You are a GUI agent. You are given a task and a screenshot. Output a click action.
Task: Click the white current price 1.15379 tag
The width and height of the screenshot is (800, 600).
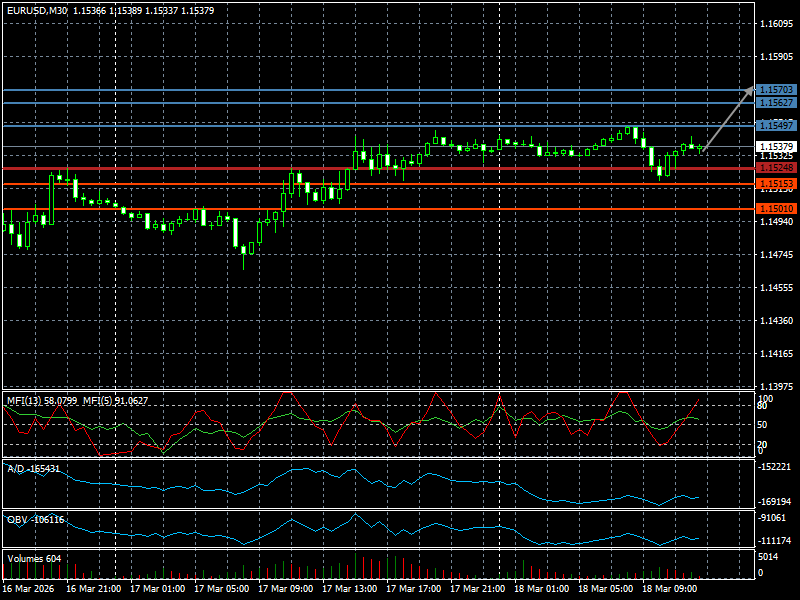point(776,146)
